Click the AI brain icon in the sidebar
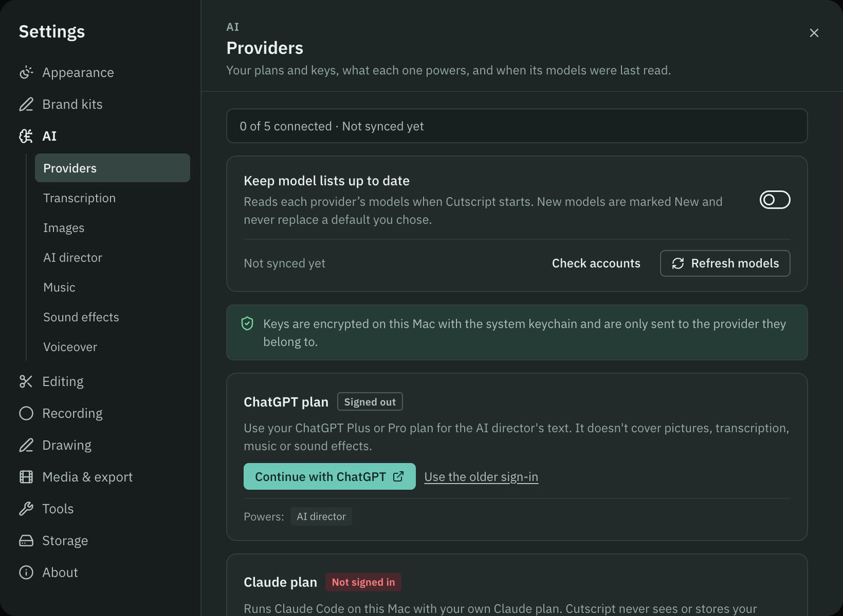The height and width of the screenshot is (616, 843). (x=26, y=136)
